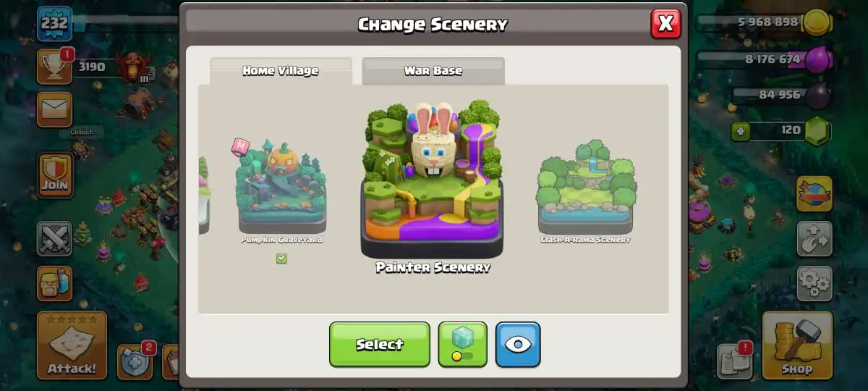Close the Change Scenery dialog

tap(665, 24)
